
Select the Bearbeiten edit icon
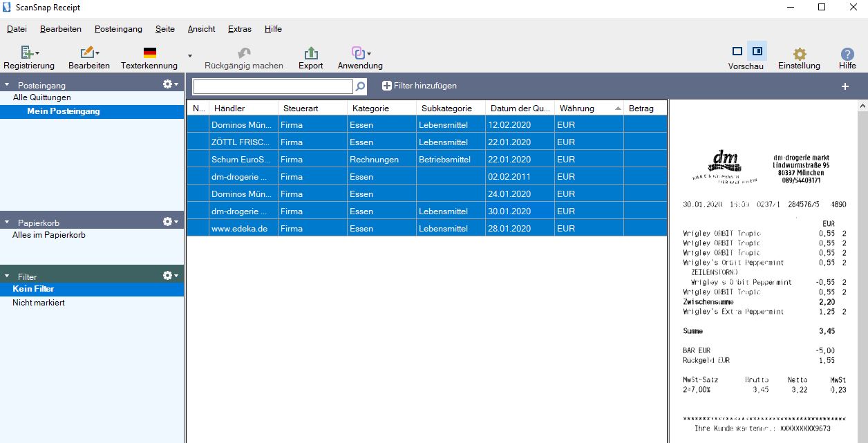pyautogui.click(x=87, y=54)
